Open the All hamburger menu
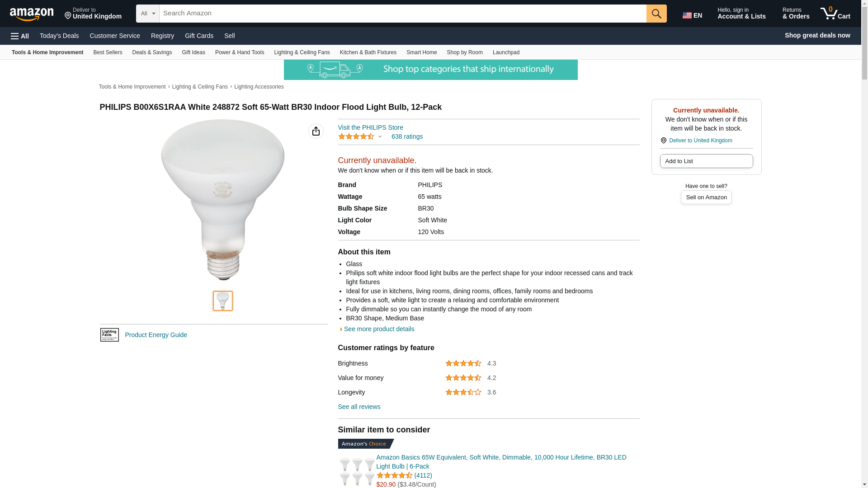 pyautogui.click(x=20, y=36)
